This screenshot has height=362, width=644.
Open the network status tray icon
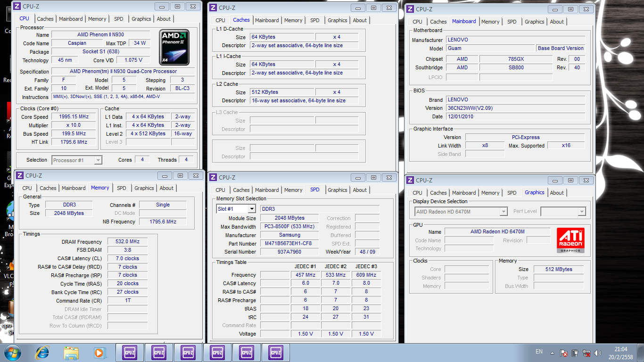[x=587, y=353]
